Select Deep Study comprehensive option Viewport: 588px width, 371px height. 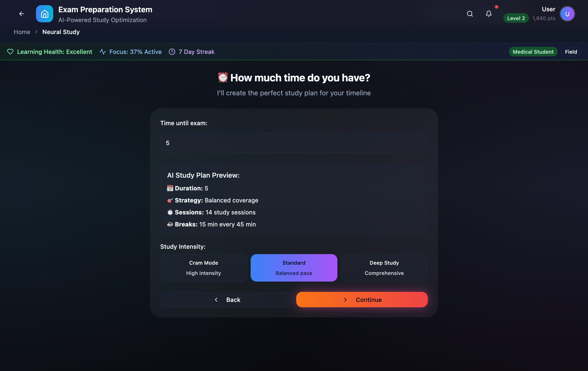pos(384,268)
